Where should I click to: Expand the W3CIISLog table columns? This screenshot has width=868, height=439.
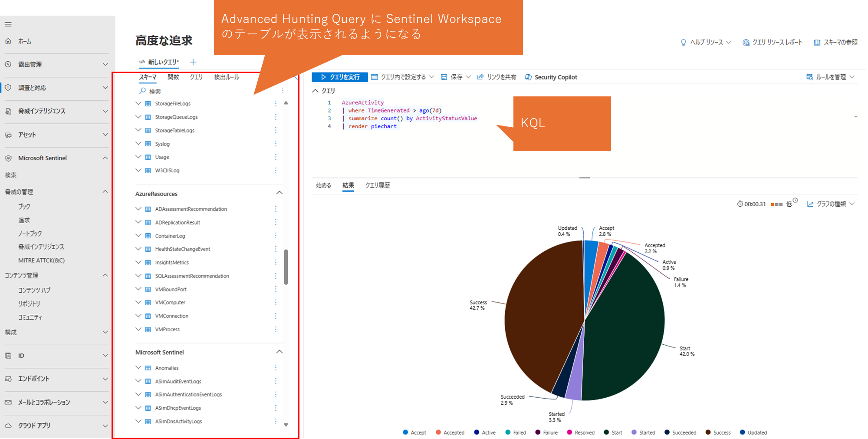pos(138,170)
